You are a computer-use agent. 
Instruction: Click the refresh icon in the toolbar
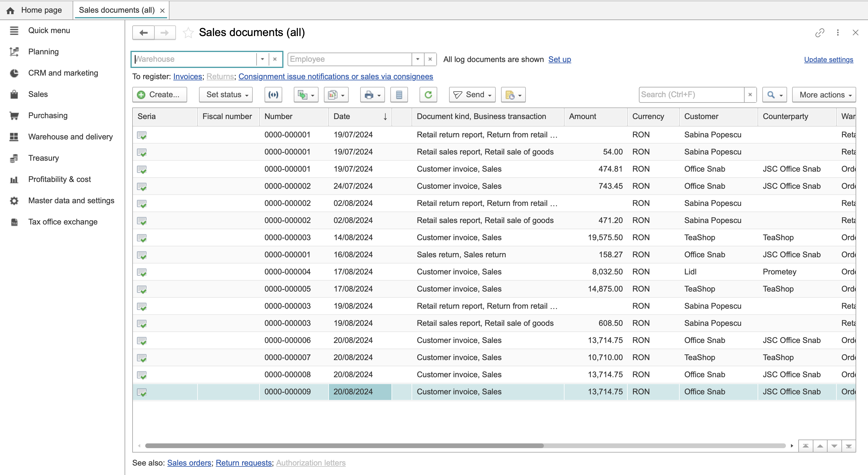click(x=428, y=95)
